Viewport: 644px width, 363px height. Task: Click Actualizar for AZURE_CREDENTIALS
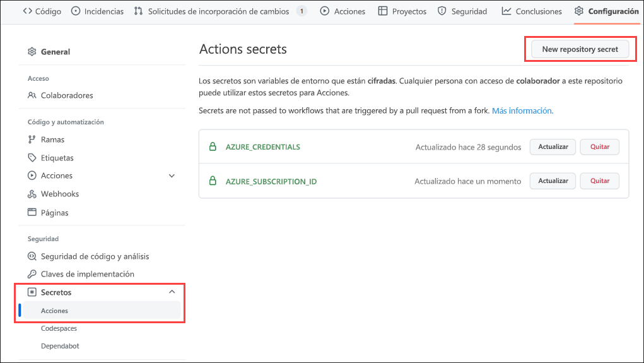point(553,146)
